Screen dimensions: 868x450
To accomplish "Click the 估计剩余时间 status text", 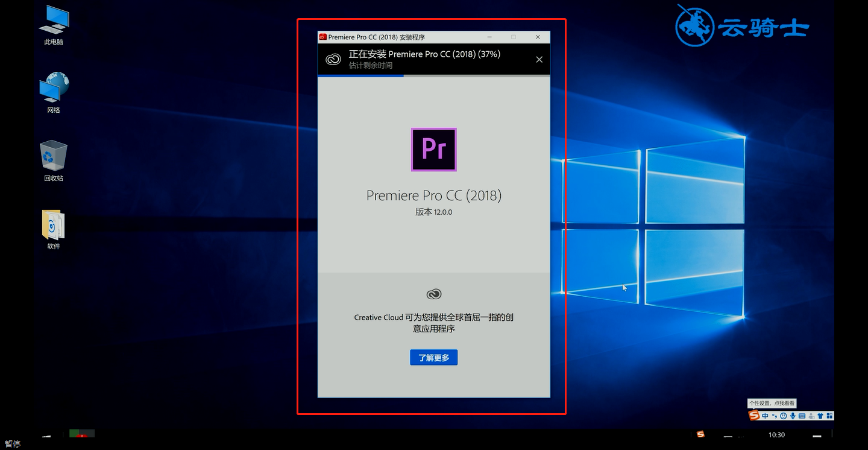I will [x=371, y=65].
